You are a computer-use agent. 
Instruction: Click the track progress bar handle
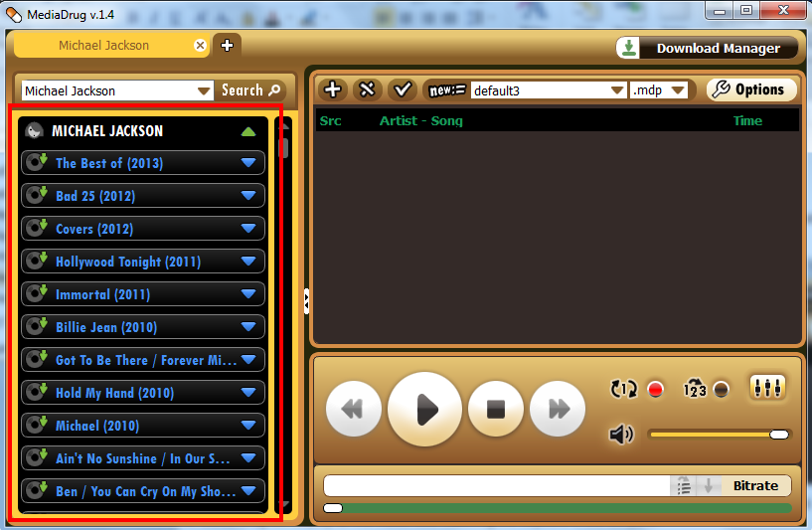pyautogui.click(x=333, y=508)
